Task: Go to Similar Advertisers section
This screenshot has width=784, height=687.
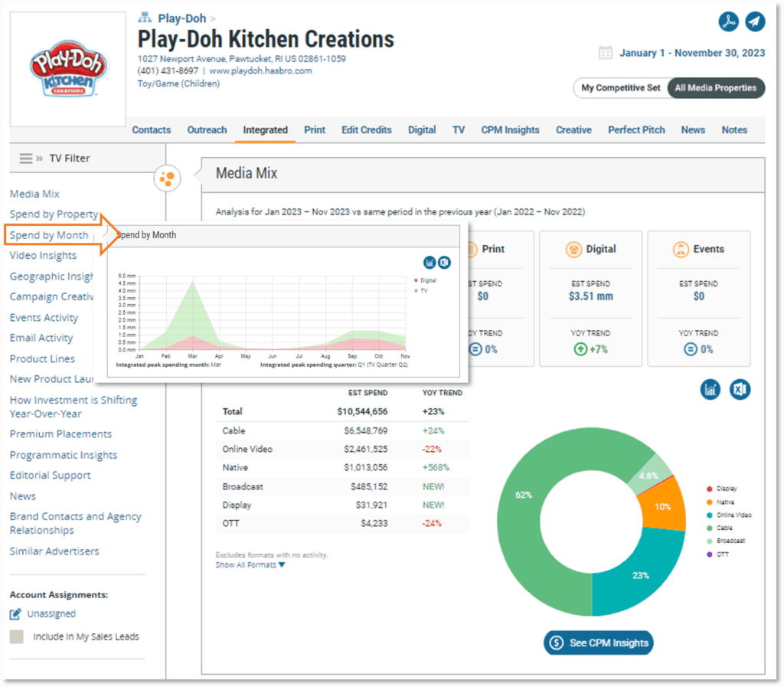Action: coord(54,551)
